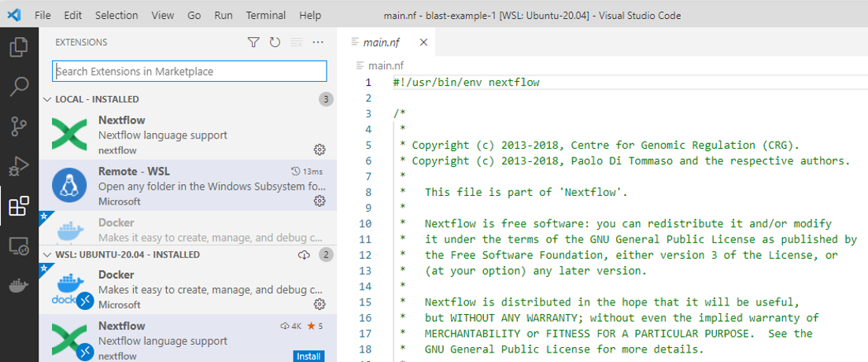
Task: Focus the Search Extensions in Marketplace field
Action: coord(190,72)
